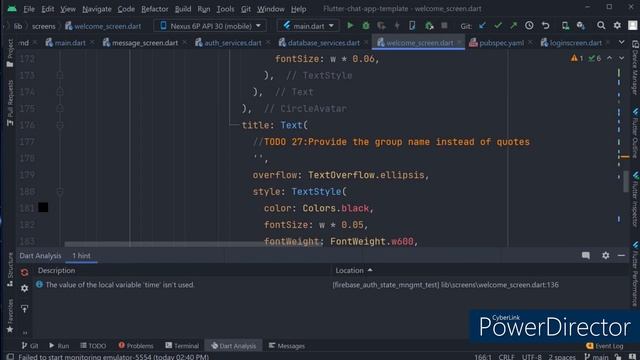The height and width of the screenshot is (360, 640).
Task: Open the TODO tool window
Action: 93,346
